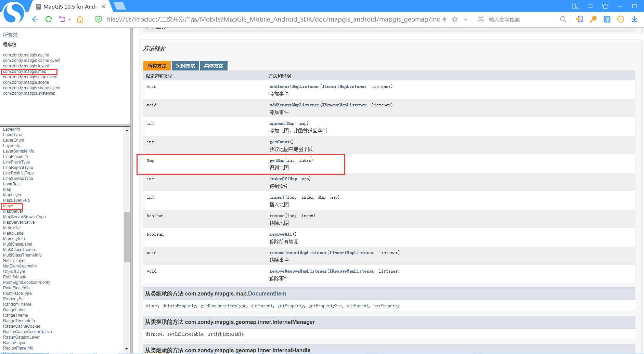Image resolution: width=644 pixels, height=354 pixels.
Task: Open package com.zondy.mapgis.layout
Action: point(26,66)
